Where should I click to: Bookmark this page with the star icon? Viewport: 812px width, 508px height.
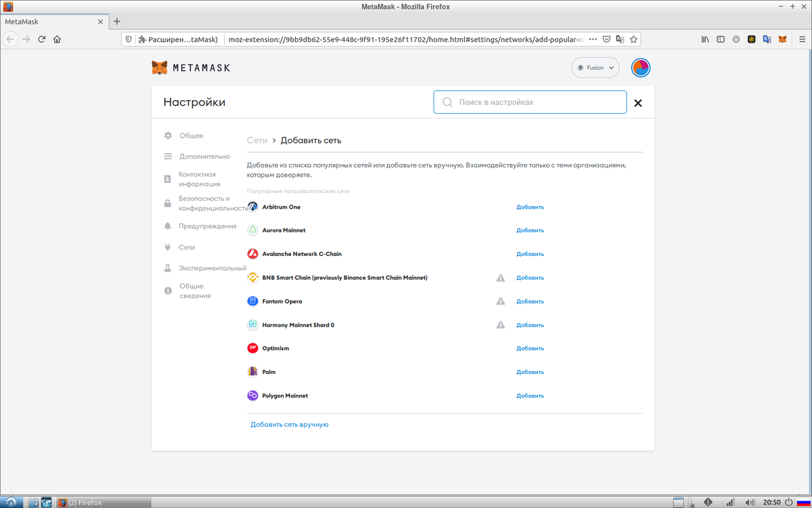coord(633,39)
